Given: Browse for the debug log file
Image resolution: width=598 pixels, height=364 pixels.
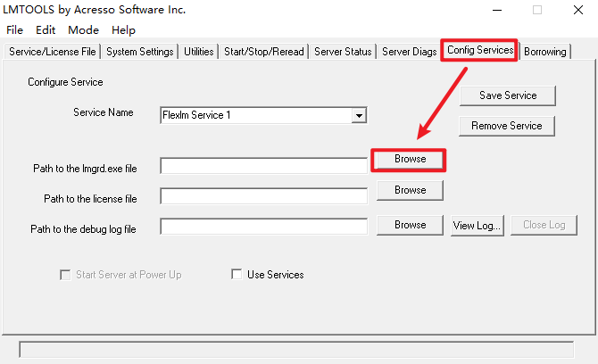Looking at the screenshot, I should (410, 225).
